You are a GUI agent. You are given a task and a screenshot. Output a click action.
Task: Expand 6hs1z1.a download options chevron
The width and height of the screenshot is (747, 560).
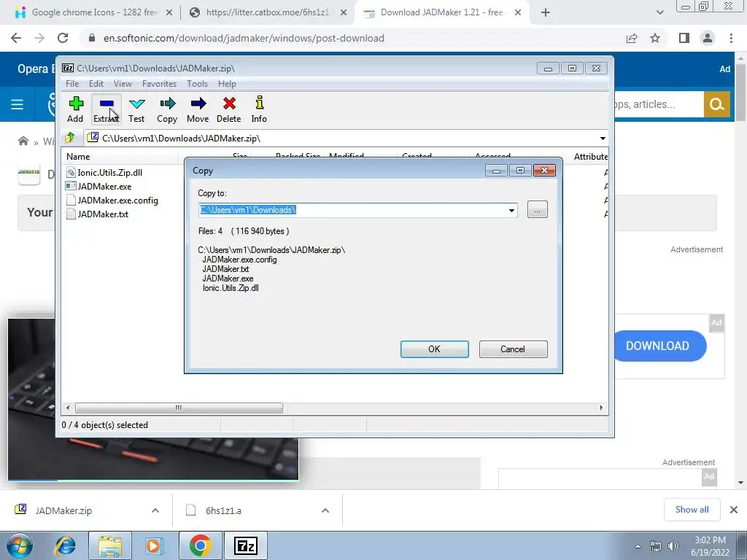[x=325, y=510]
